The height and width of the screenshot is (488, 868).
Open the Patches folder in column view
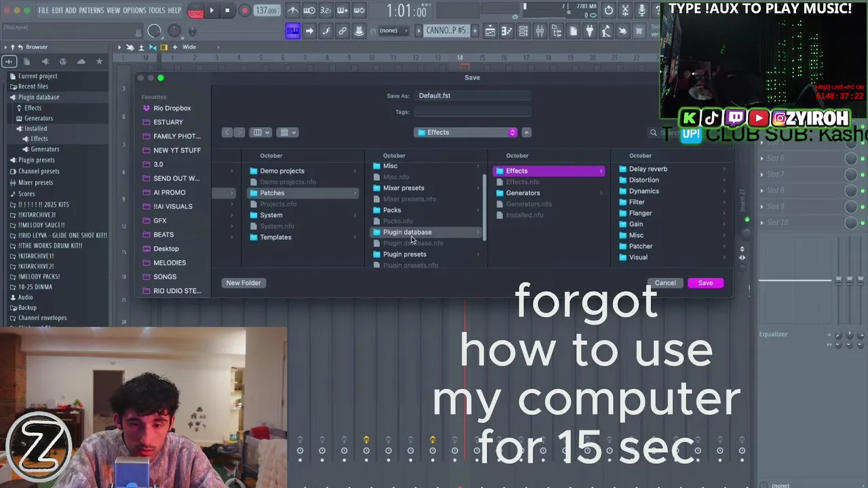pos(303,193)
